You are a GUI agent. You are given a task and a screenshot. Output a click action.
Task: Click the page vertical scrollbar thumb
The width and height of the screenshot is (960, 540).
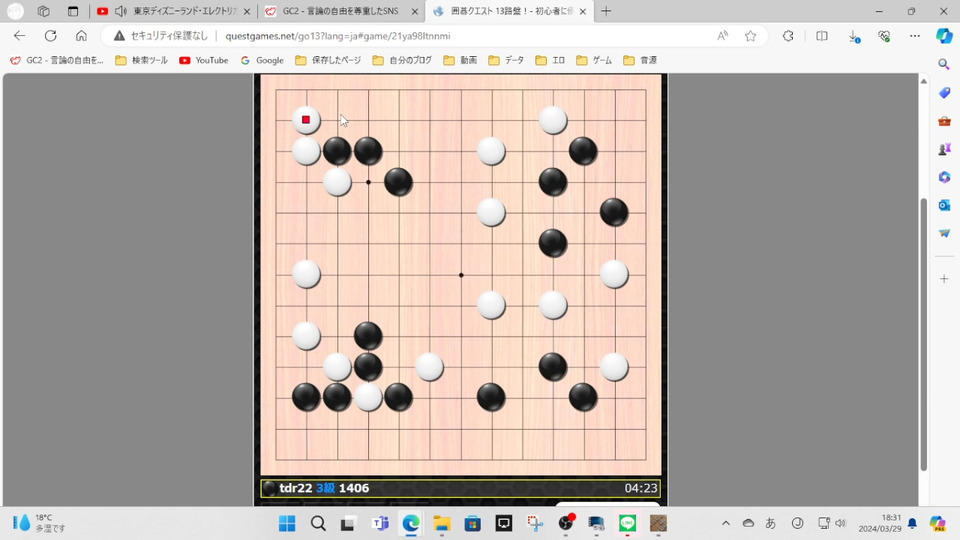coord(924,334)
